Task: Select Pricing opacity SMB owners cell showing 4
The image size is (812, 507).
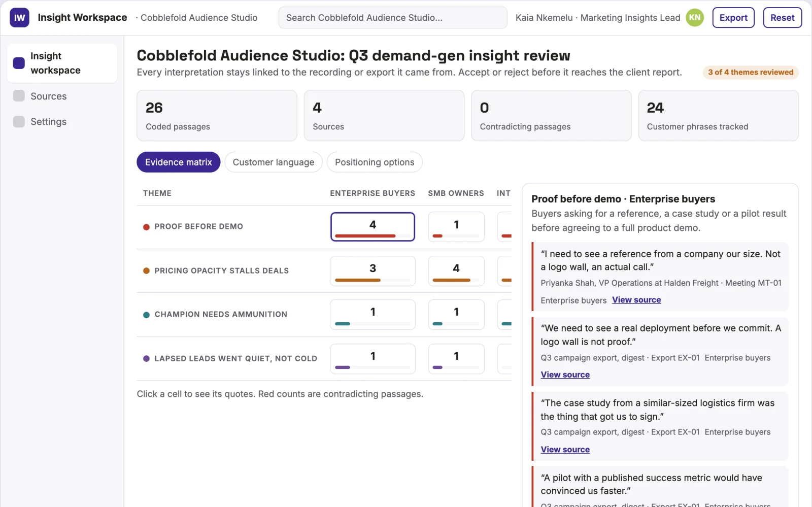Action: (456, 271)
